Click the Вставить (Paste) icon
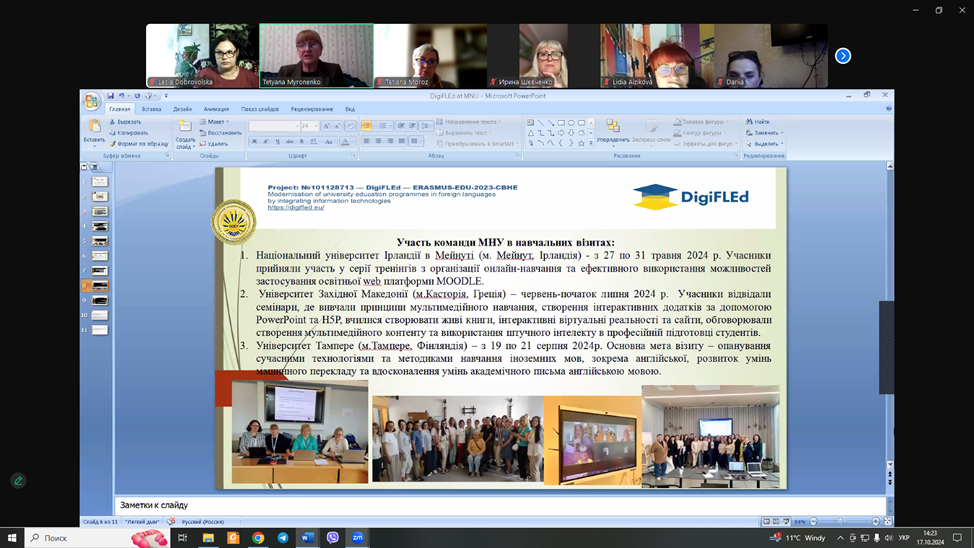 coord(94,131)
